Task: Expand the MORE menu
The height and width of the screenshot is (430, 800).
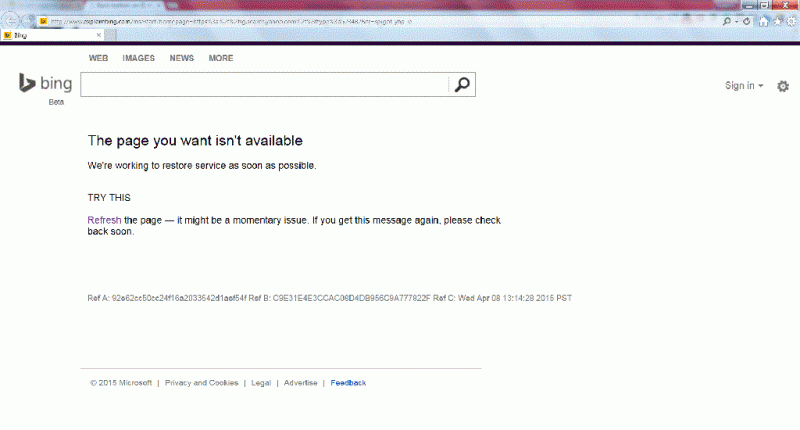Action: (x=220, y=59)
